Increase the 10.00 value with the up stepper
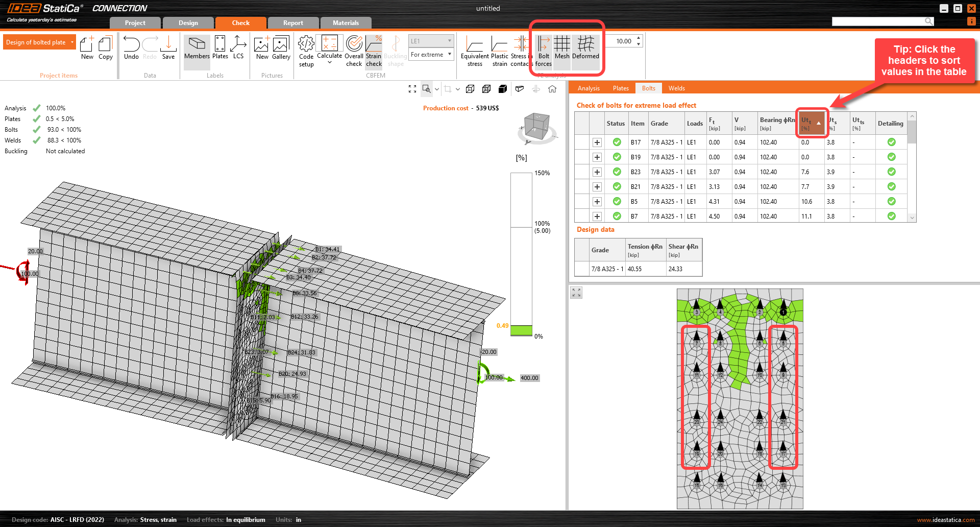 (638, 38)
